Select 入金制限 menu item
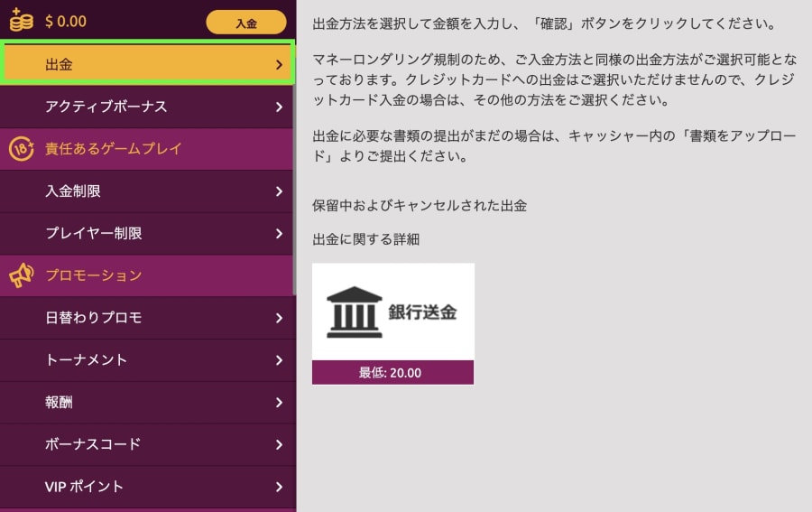Image resolution: width=812 pixels, height=512 pixels. coord(146,191)
